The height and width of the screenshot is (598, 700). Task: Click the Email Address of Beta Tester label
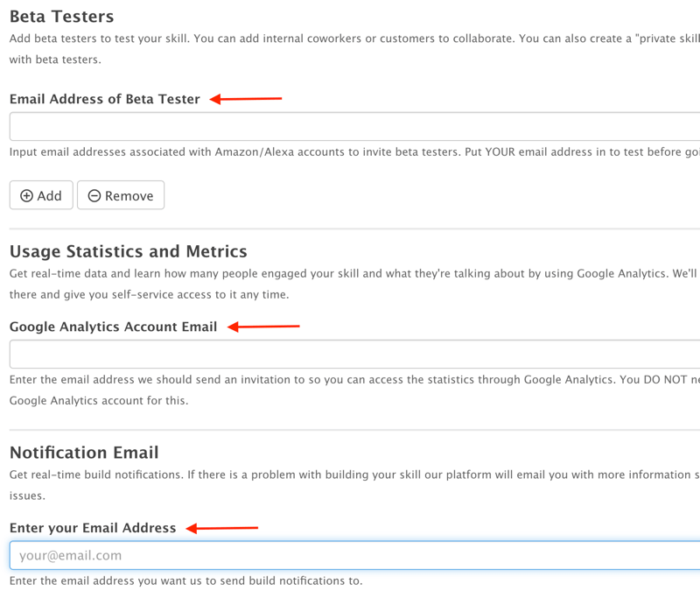click(x=104, y=99)
